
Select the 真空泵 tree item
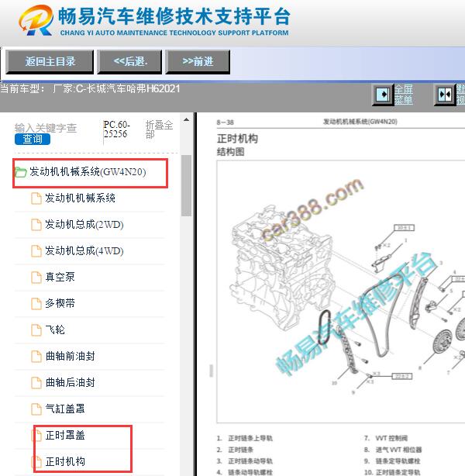point(60,277)
